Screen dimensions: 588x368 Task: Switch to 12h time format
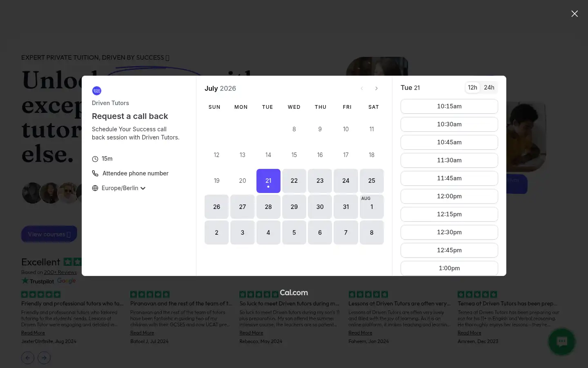tap(472, 88)
